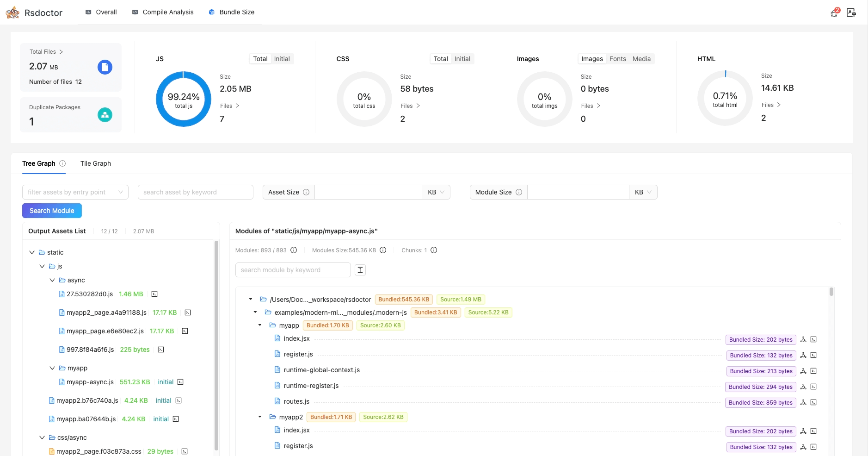Open the HTML Files link

click(x=771, y=105)
